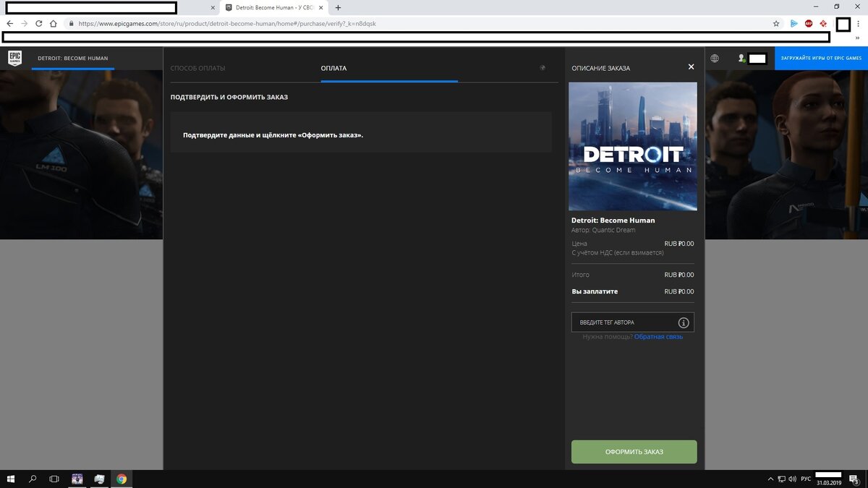868x488 pixels.
Task: Open the globe language selector icon
Action: 715,59
